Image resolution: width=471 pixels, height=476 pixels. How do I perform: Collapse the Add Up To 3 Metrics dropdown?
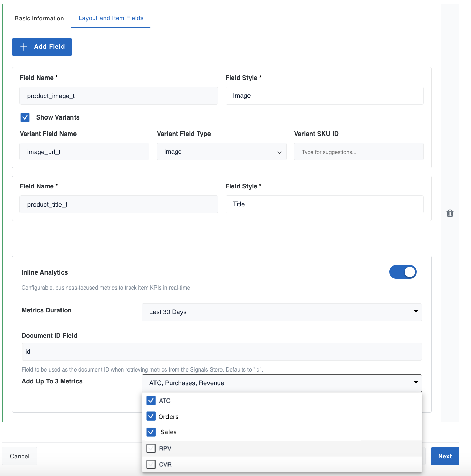(x=282, y=383)
